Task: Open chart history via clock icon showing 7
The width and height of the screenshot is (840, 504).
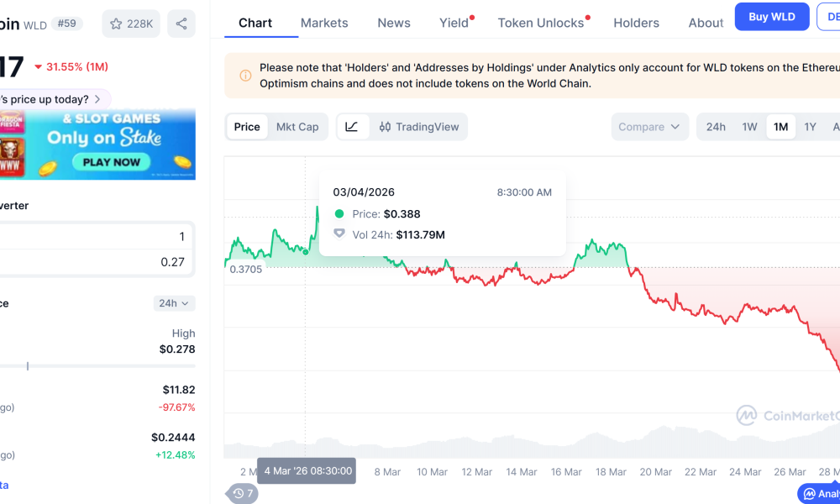Action: point(241,494)
